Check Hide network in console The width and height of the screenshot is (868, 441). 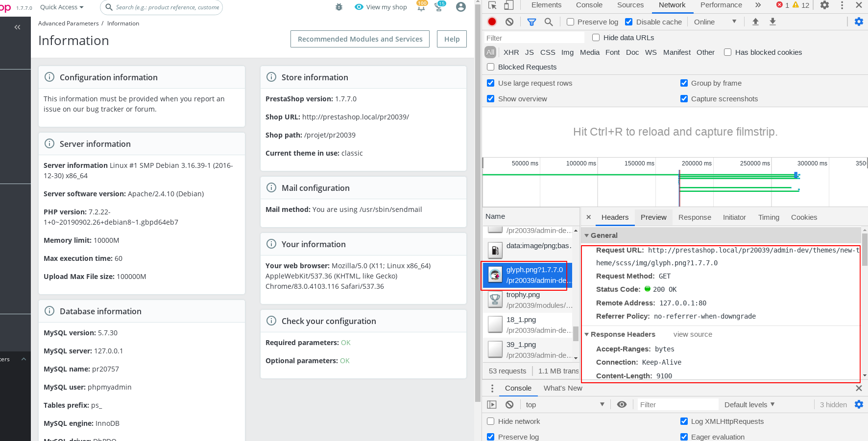(491, 421)
